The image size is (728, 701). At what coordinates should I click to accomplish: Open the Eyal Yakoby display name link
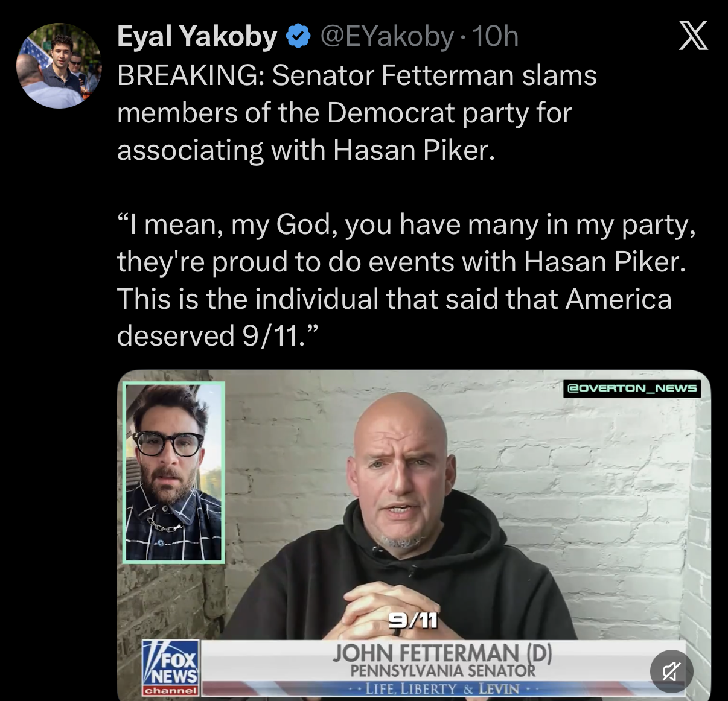pos(197,36)
